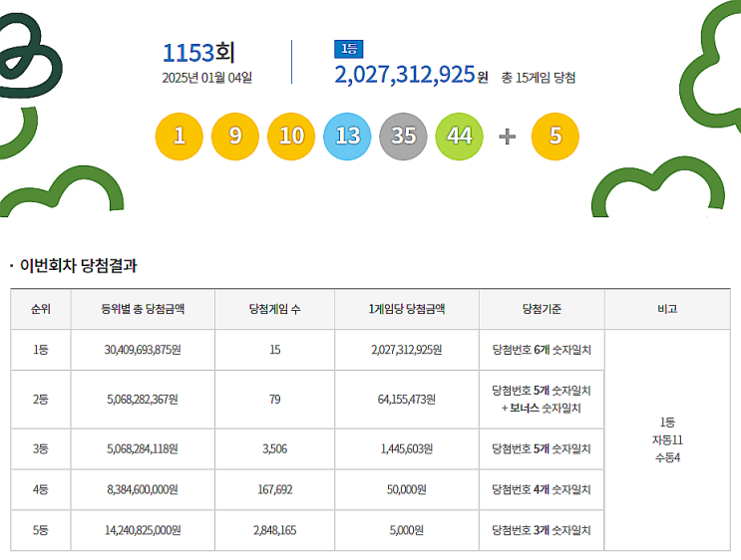Click the 자동11 remark text
The width and height of the screenshot is (741, 560).
(667, 440)
